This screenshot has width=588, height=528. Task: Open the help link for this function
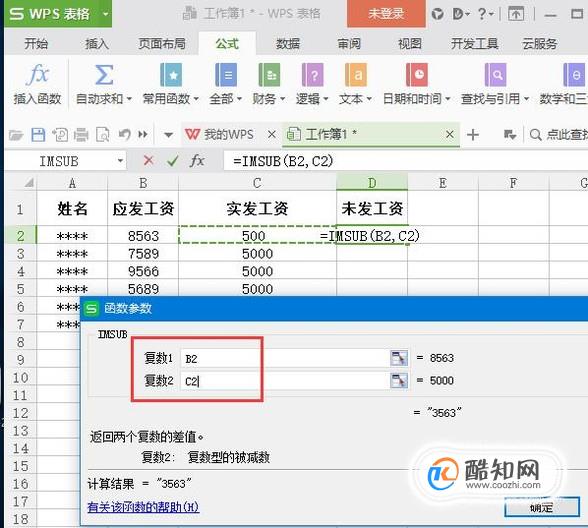(x=143, y=507)
